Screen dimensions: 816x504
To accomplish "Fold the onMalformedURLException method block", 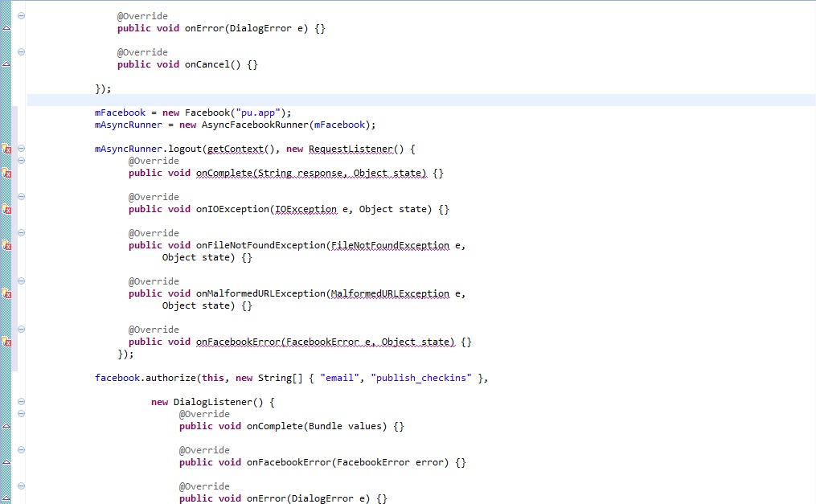I will point(21,281).
